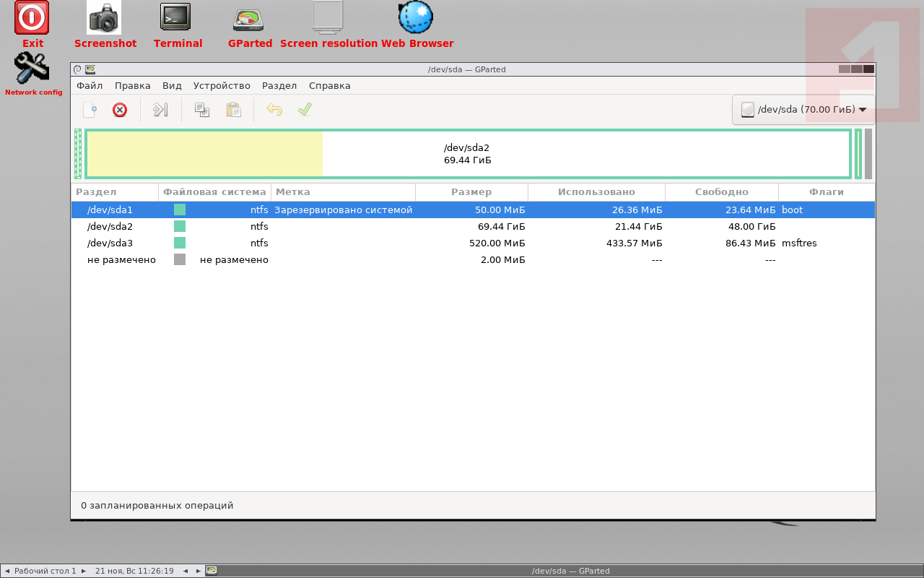Select the /dev/sda2 block in the disk map
This screenshot has width=924, height=578.
click(x=468, y=154)
